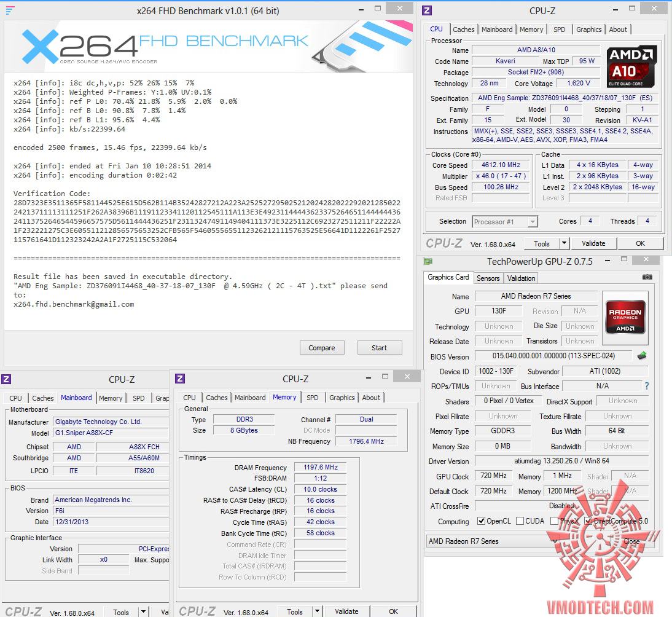
Task: Open the AMD Radeon R7 Series GPU dropdown
Action: 556,541
